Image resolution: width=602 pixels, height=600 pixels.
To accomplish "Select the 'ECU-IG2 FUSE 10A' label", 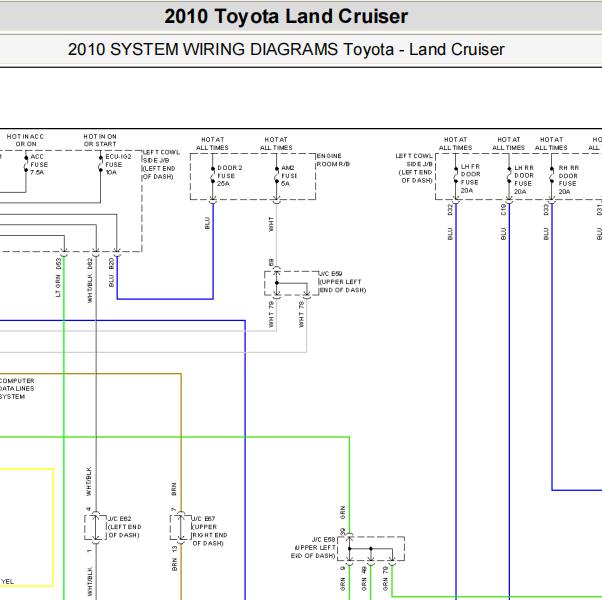I will pos(118,164).
